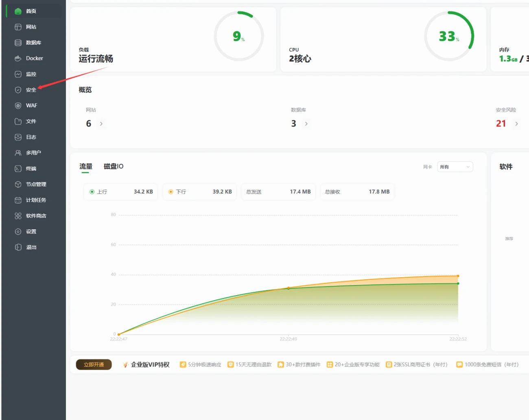This screenshot has height=420, width=529.
Task: Expand the security risk chevron arrow
Action: click(517, 124)
